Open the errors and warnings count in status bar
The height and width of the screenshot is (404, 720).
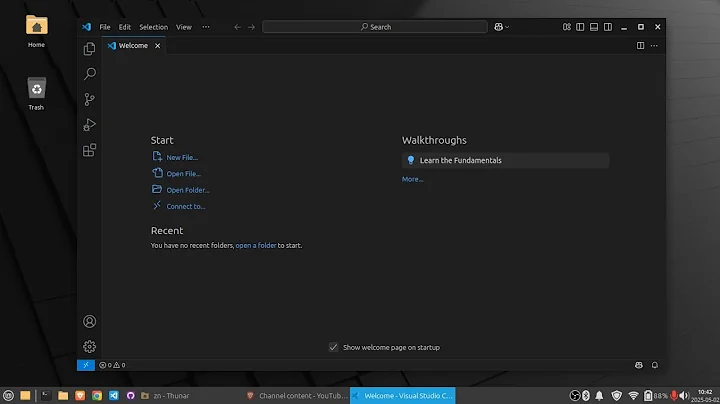112,365
